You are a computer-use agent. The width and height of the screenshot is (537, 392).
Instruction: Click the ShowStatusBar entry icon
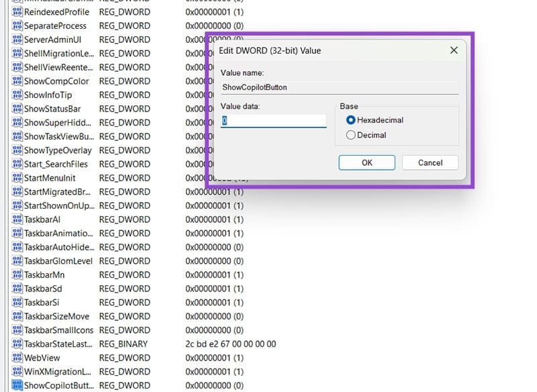pos(17,109)
